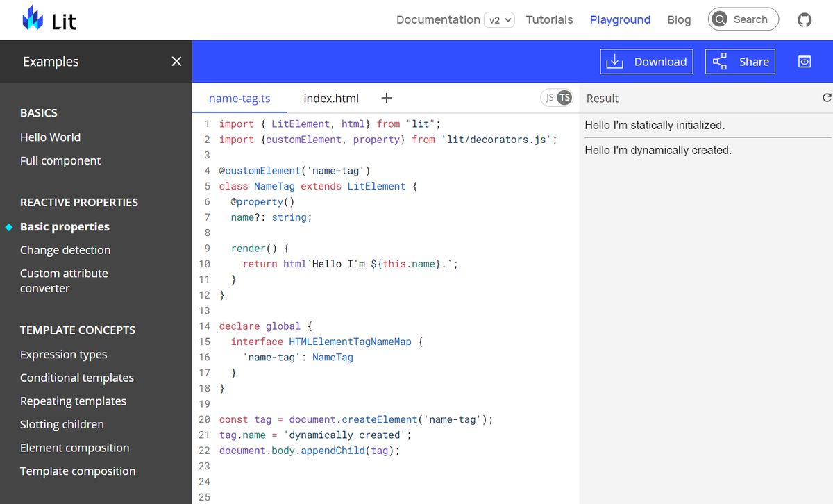833x504 pixels.
Task: Click 'Hello I'm dynamically created.' output
Action: coord(658,150)
